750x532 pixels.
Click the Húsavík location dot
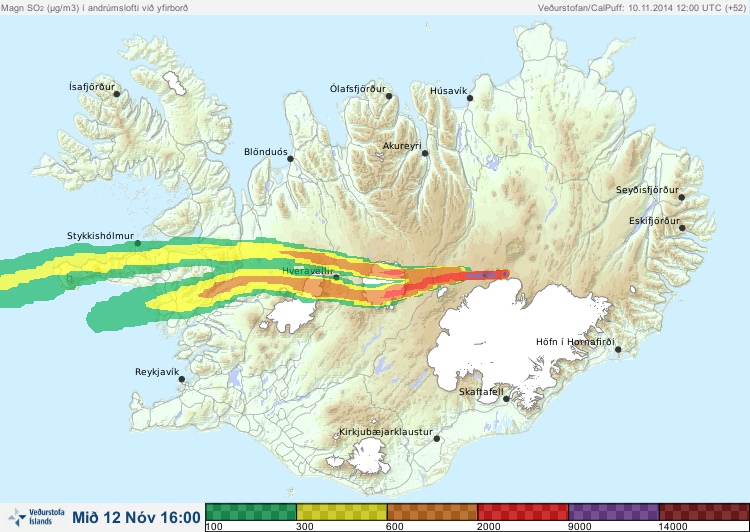470,98
